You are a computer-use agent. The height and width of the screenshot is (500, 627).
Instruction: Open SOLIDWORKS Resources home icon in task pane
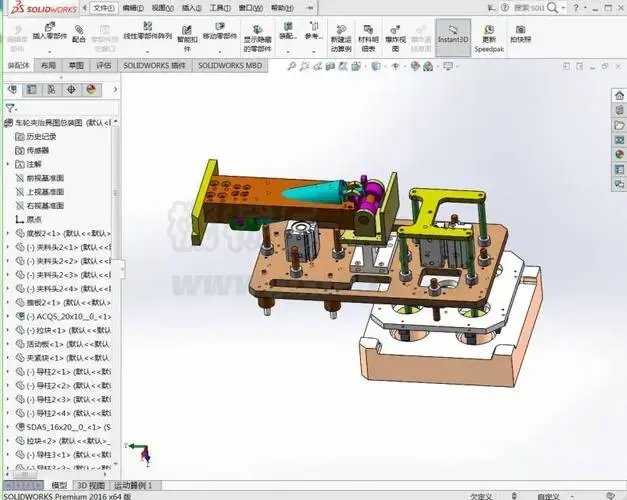click(x=619, y=95)
